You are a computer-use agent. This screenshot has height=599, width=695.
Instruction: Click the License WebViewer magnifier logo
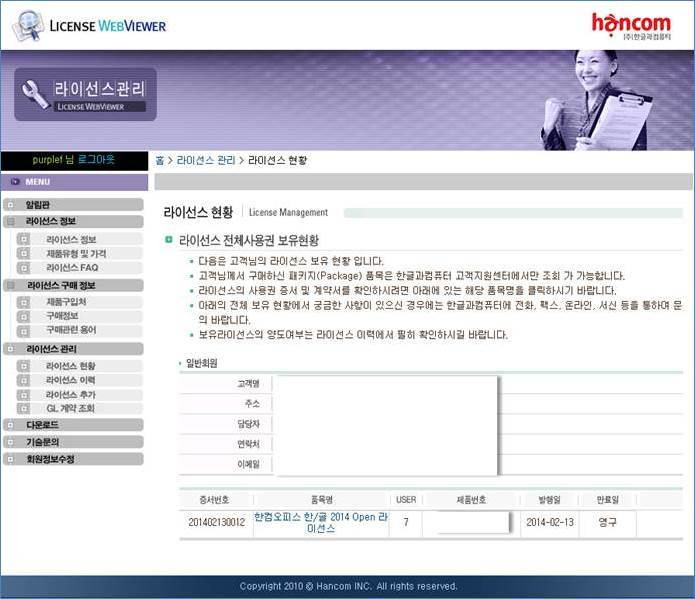(28, 26)
